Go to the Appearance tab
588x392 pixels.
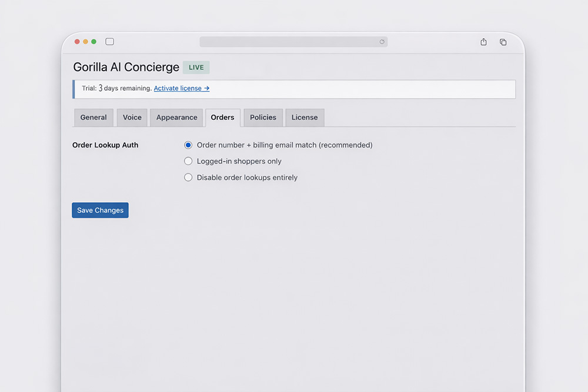[176, 118]
